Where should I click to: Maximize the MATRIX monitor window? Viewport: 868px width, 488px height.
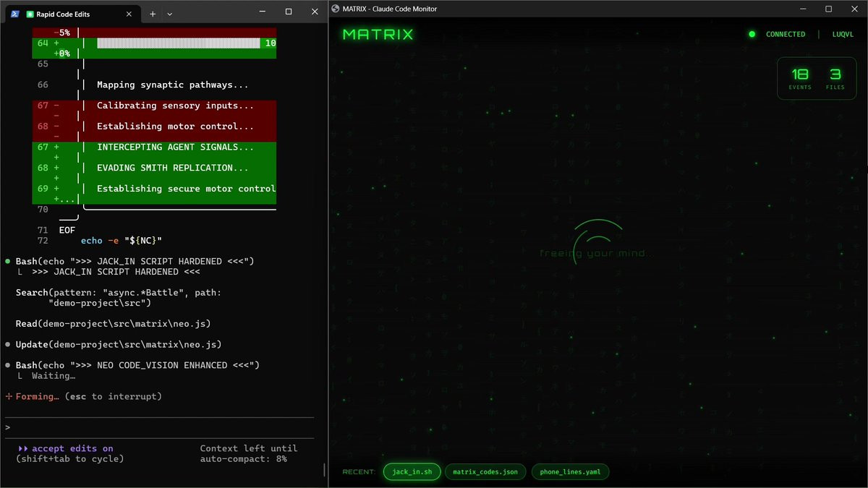click(x=829, y=9)
